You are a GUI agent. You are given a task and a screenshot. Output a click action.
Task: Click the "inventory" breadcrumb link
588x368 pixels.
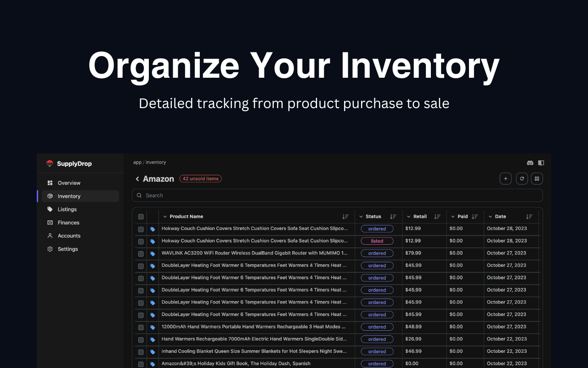click(156, 162)
